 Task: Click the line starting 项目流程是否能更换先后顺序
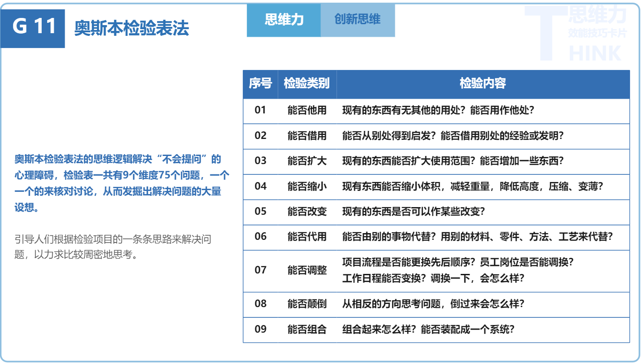[458, 262]
